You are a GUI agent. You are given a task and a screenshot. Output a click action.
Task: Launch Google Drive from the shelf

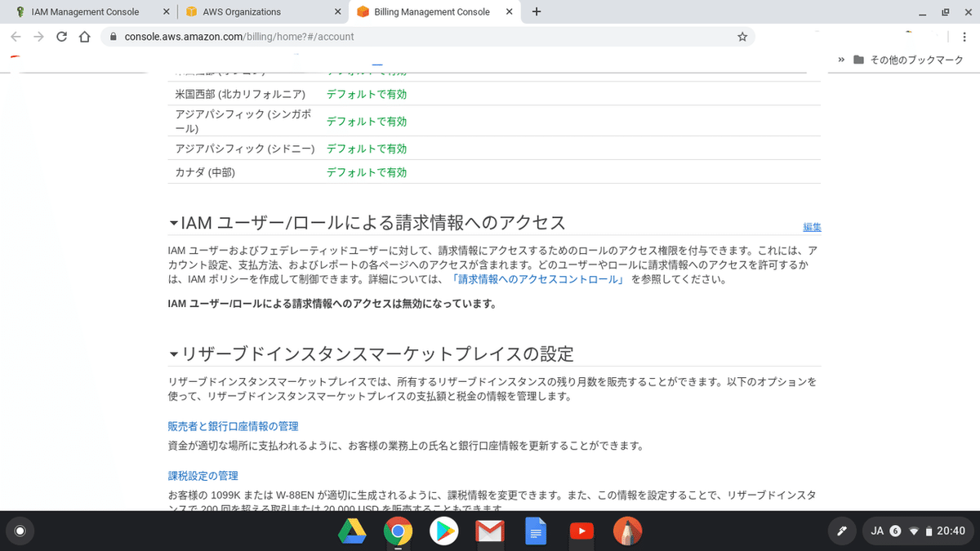click(352, 531)
